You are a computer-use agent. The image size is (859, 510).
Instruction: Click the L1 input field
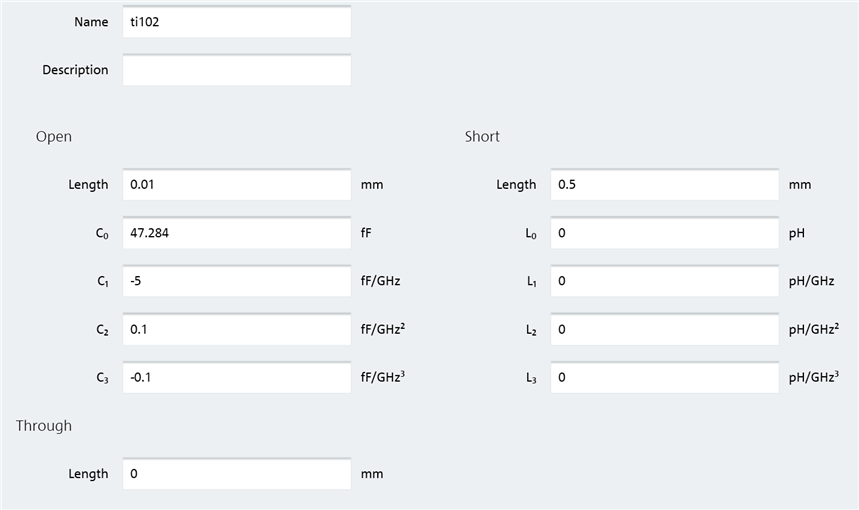coord(664,281)
